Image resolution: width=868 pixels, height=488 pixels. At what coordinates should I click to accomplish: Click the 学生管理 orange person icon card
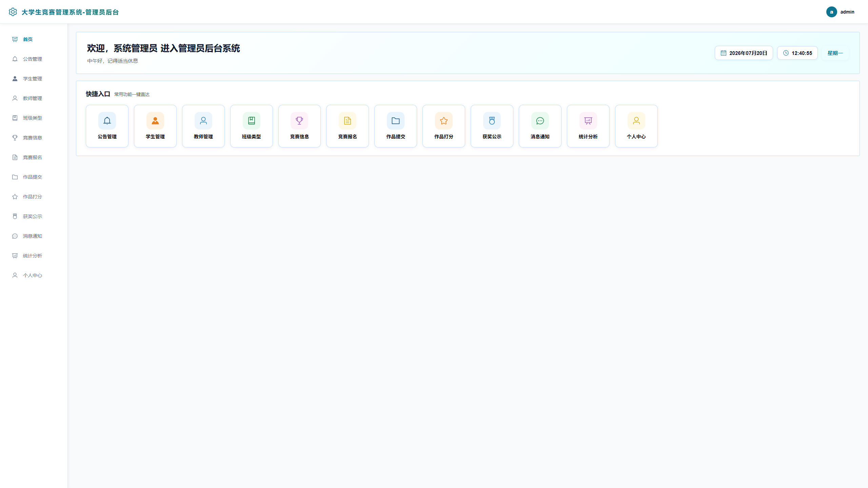(x=155, y=126)
